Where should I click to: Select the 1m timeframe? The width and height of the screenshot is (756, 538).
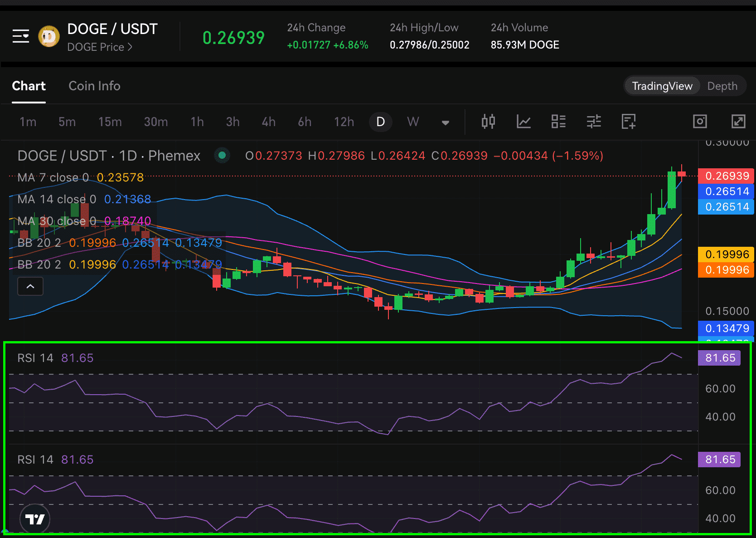(28, 122)
